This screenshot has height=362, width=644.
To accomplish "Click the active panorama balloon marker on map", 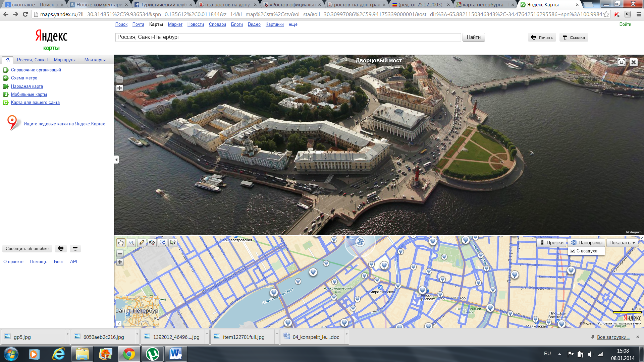I will (x=360, y=242).
